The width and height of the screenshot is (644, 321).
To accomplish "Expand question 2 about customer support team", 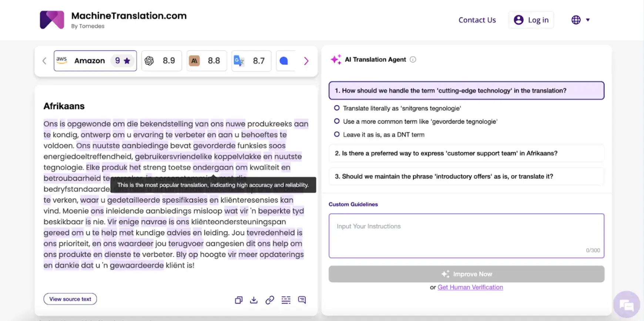I will (466, 153).
